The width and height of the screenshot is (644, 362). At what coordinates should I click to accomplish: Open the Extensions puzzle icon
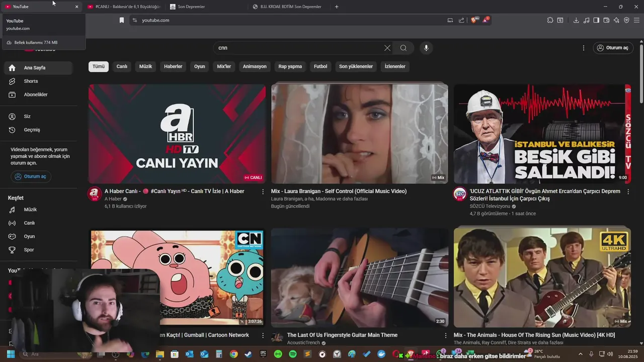point(550,20)
